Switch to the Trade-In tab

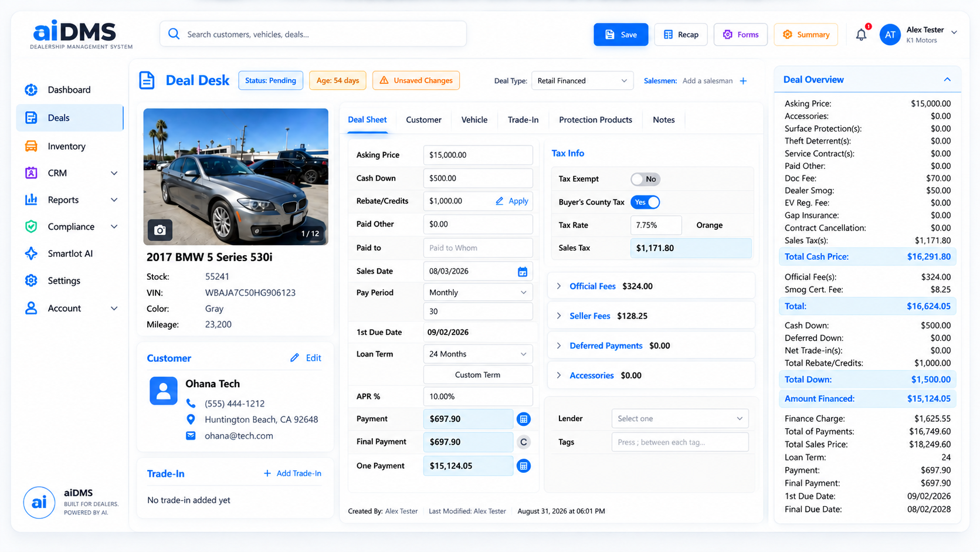tap(523, 120)
